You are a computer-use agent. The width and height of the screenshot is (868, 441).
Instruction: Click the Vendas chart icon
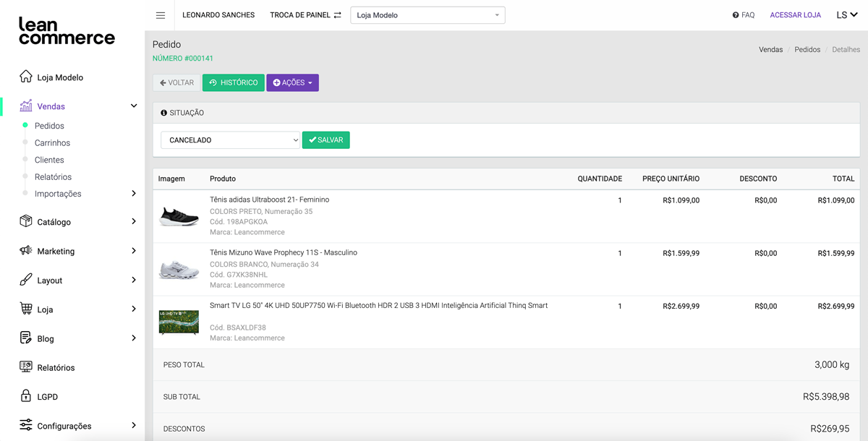tap(26, 106)
